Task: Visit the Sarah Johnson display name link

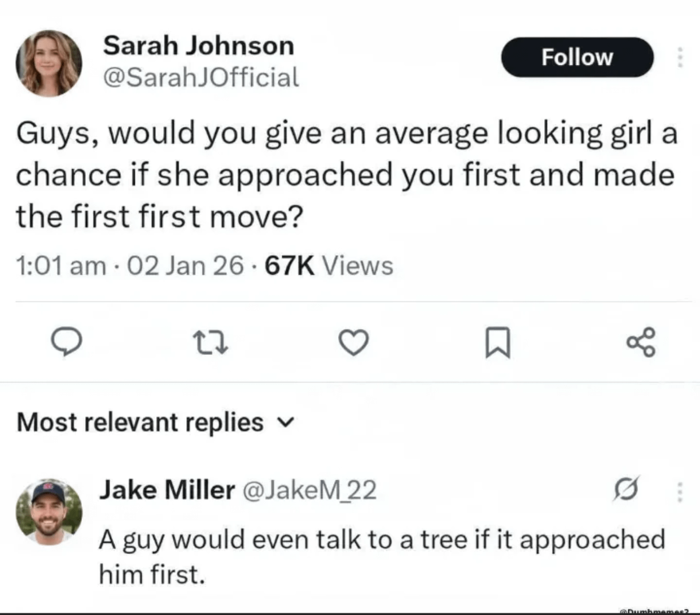Action: (x=198, y=46)
